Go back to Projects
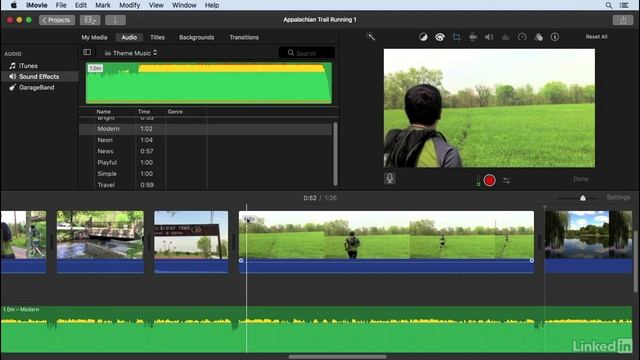The image size is (640, 360). click(x=57, y=20)
